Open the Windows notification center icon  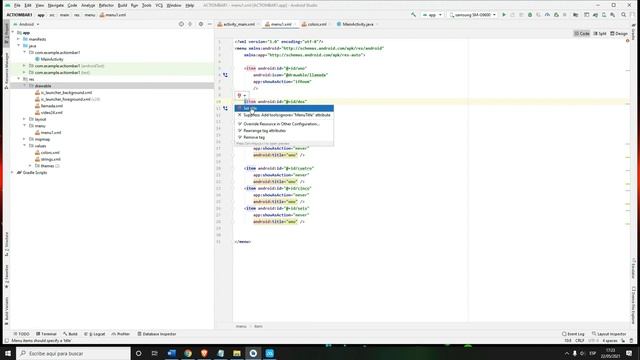pyautogui.click(x=629, y=353)
